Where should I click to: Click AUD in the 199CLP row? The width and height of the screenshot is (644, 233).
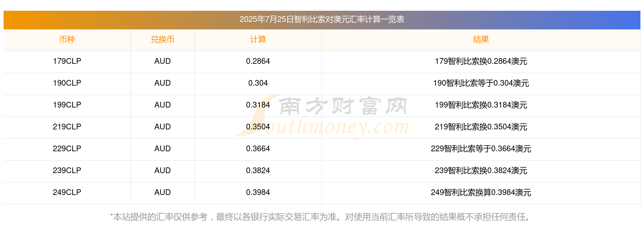point(162,105)
